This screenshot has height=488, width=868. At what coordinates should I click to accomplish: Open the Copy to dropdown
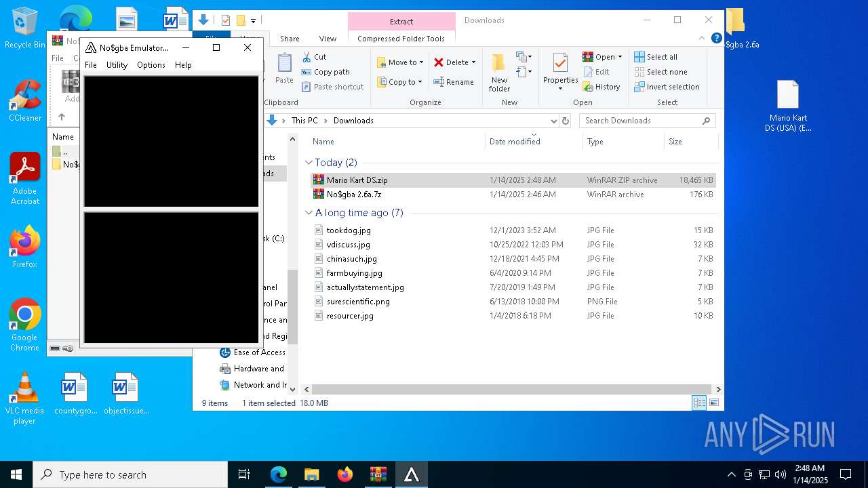(x=400, y=82)
